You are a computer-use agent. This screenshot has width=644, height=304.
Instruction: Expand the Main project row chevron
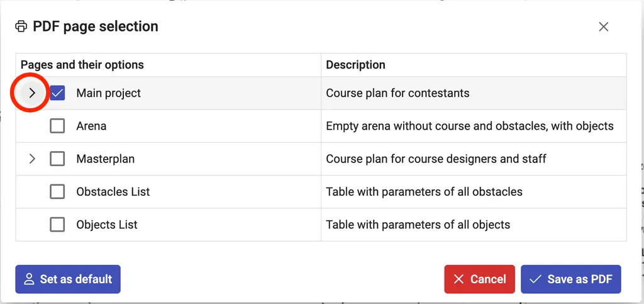(x=32, y=93)
